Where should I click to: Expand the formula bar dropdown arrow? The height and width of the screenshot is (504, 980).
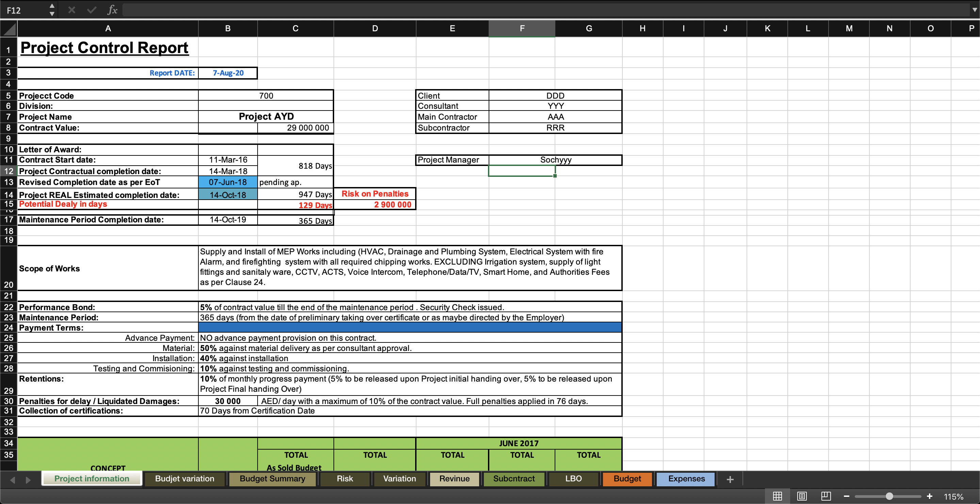(x=974, y=10)
